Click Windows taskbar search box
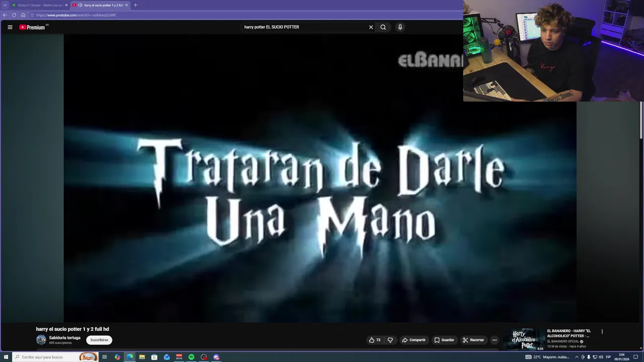This screenshot has height=362, width=644. point(55,357)
